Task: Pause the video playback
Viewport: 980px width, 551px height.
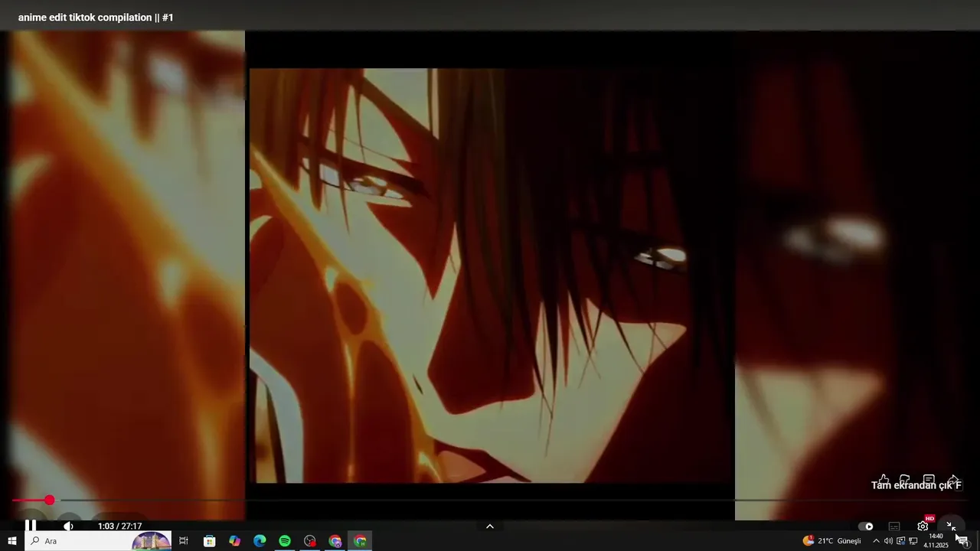Action: 31,526
